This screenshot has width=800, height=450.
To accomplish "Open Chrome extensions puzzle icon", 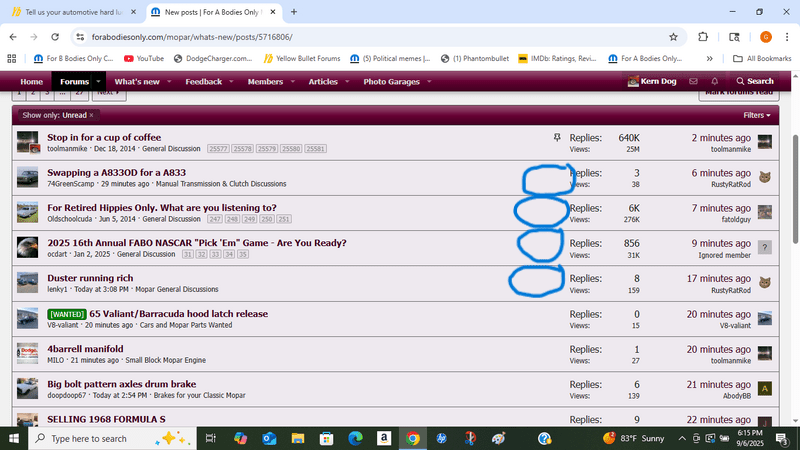I will pyautogui.click(x=703, y=37).
